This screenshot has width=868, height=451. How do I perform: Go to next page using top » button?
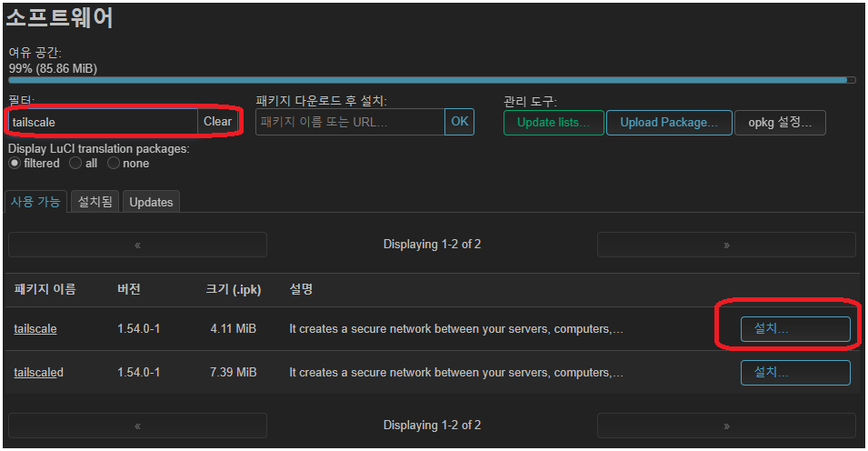click(726, 245)
